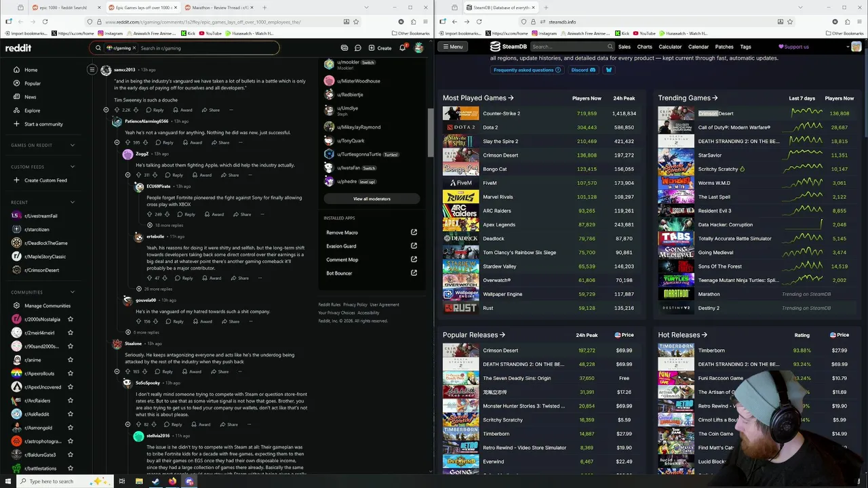Favorite r/BaldursGate3 with star
This screenshot has width=868, height=488.
click(71, 455)
